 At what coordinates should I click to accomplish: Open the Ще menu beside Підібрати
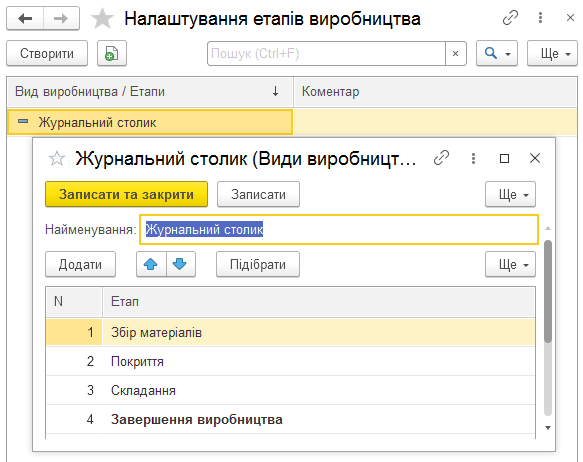click(x=510, y=264)
